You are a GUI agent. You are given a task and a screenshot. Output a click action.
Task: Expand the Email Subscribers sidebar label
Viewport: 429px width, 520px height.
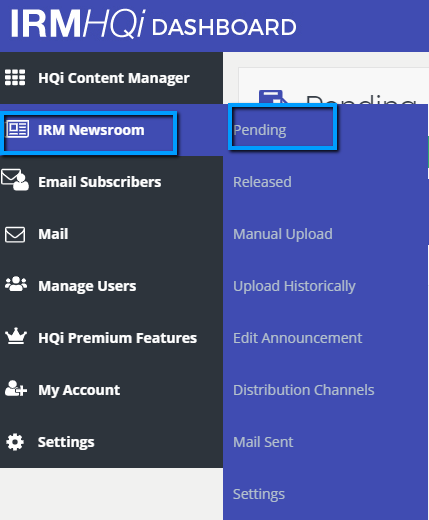point(100,182)
